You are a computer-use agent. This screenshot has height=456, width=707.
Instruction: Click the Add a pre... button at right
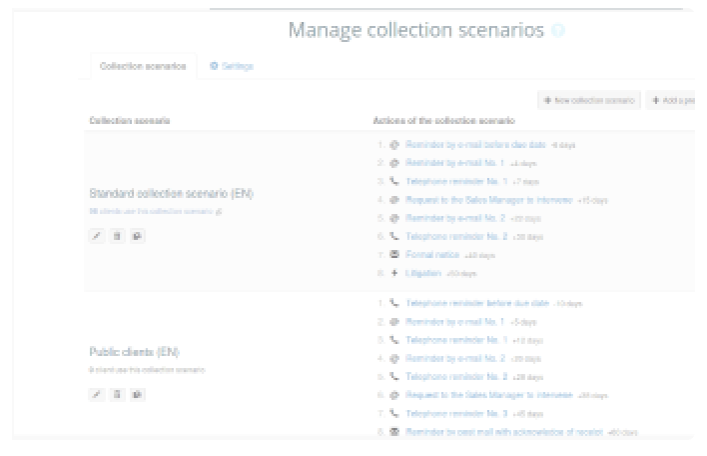(x=674, y=101)
